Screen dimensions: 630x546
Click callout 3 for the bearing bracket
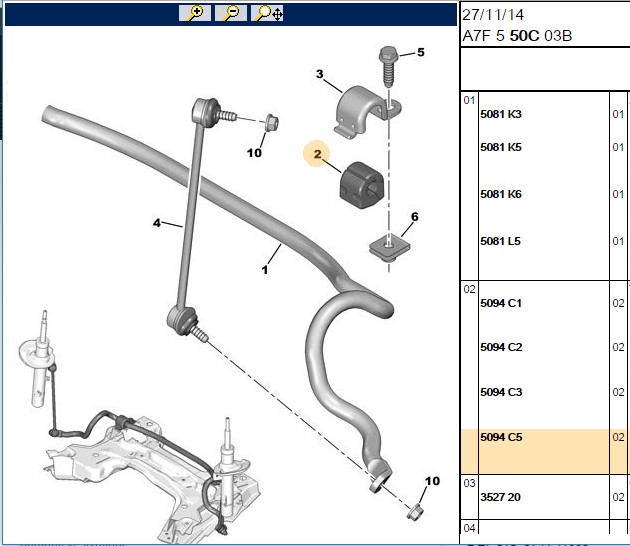coord(319,74)
